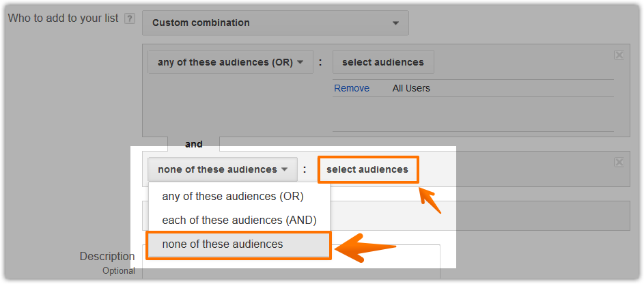Select highlighted 'none of these audiences' menu entry
The height and width of the screenshot is (284, 644).
[238, 244]
